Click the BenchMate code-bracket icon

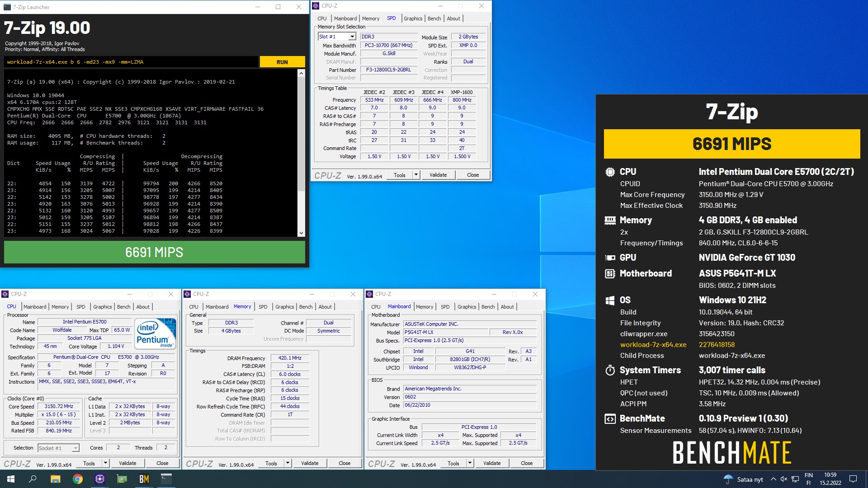(x=610, y=419)
